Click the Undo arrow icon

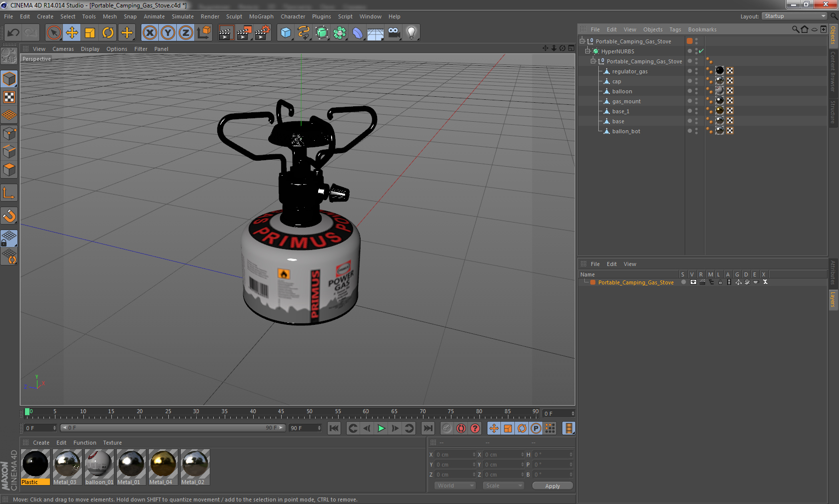(x=13, y=33)
